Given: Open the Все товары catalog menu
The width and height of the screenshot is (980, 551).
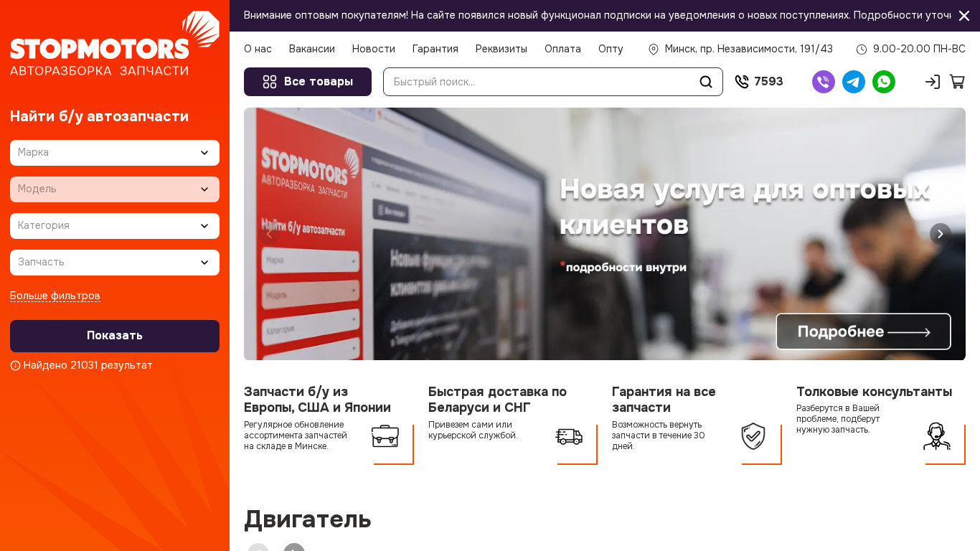Looking at the screenshot, I should coord(308,82).
